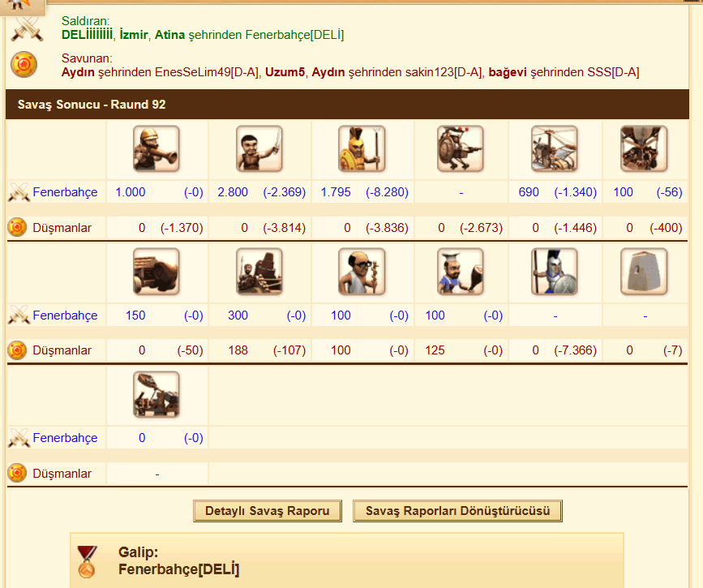Click swords icon in first Fenerbahçe row
Screen dimensions: 703x588
(x=19, y=192)
